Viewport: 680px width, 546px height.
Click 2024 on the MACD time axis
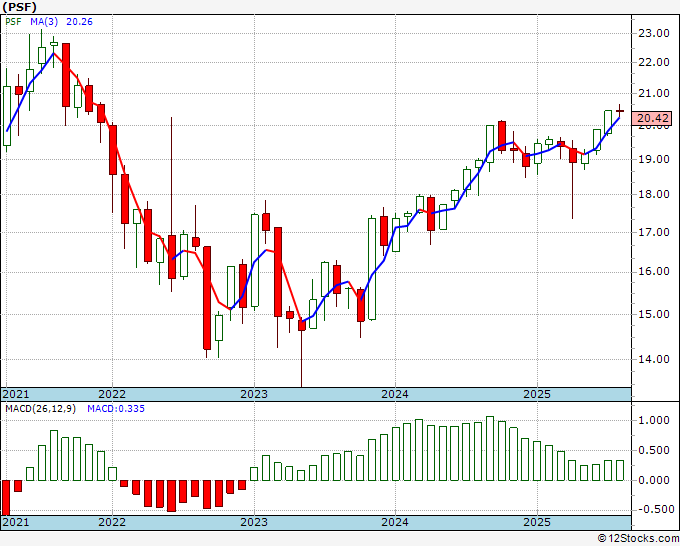(395, 522)
